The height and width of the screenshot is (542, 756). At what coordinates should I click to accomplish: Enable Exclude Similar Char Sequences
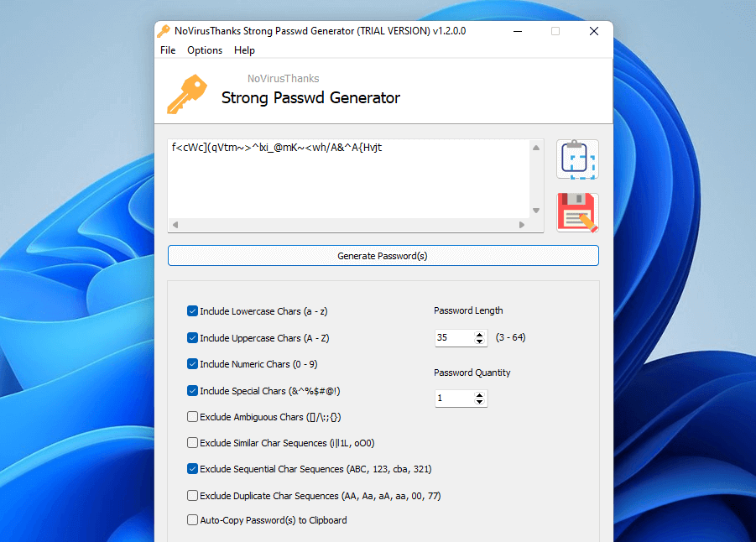(x=192, y=443)
